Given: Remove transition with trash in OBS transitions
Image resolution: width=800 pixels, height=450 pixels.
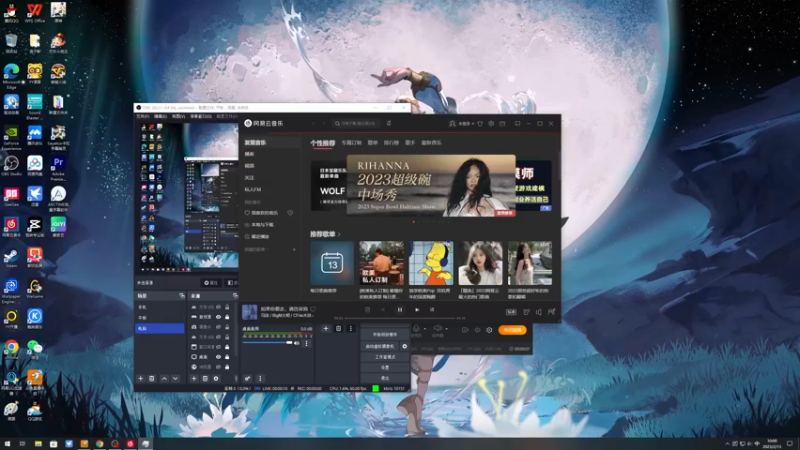Looking at the screenshot, I should pos(338,329).
